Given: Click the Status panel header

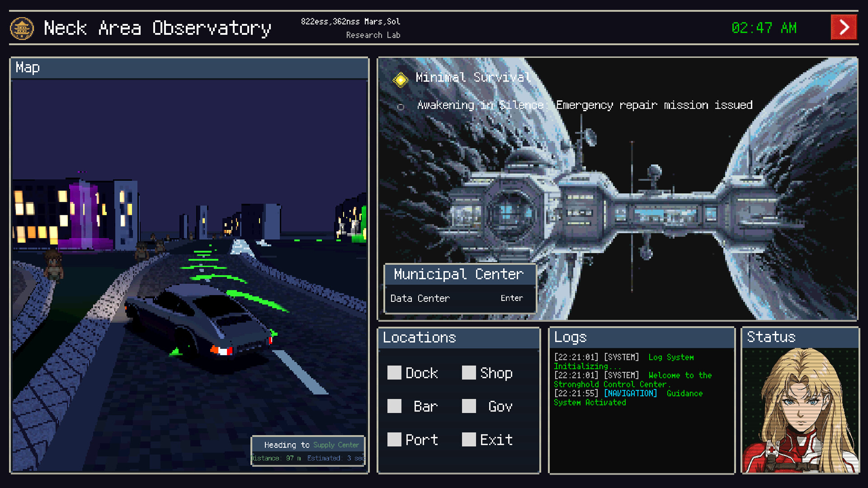Looking at the screenshot, I should coord(800,338).
